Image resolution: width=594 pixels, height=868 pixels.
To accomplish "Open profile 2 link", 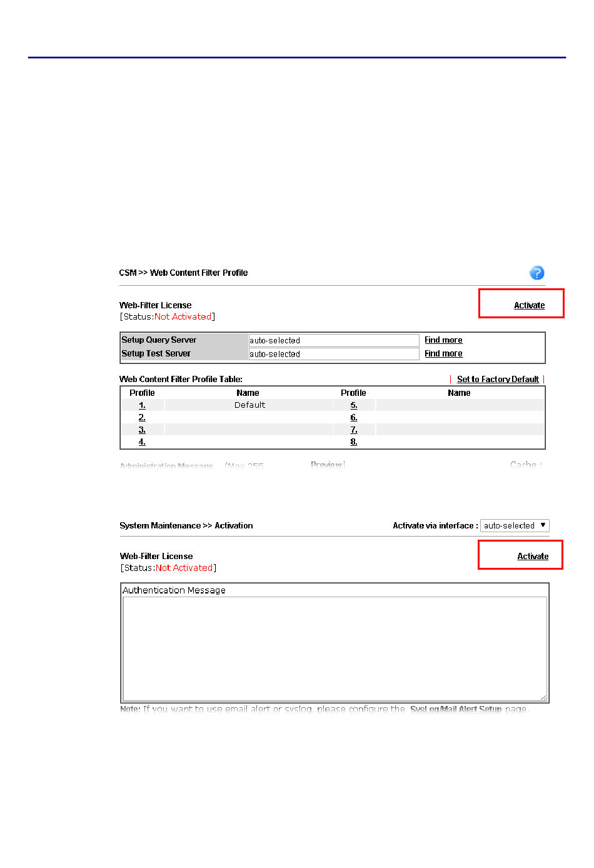I will [142, 417].
